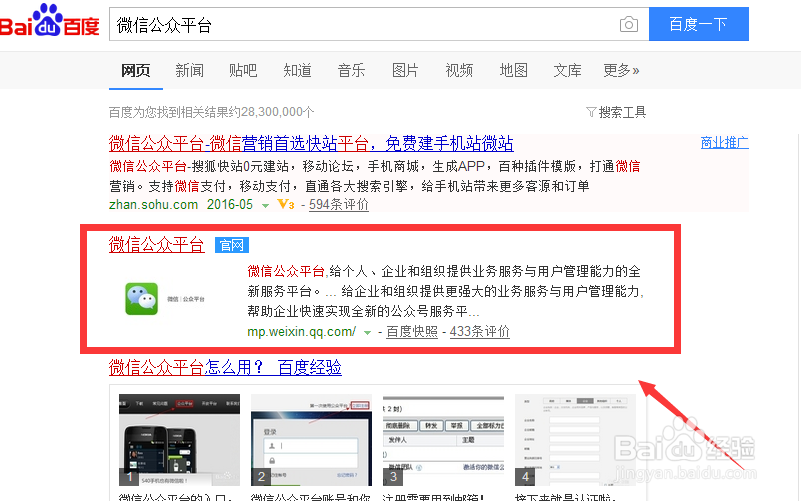Expand dropdown arrow next to zhan.sohu.com

tap(265, 205)
